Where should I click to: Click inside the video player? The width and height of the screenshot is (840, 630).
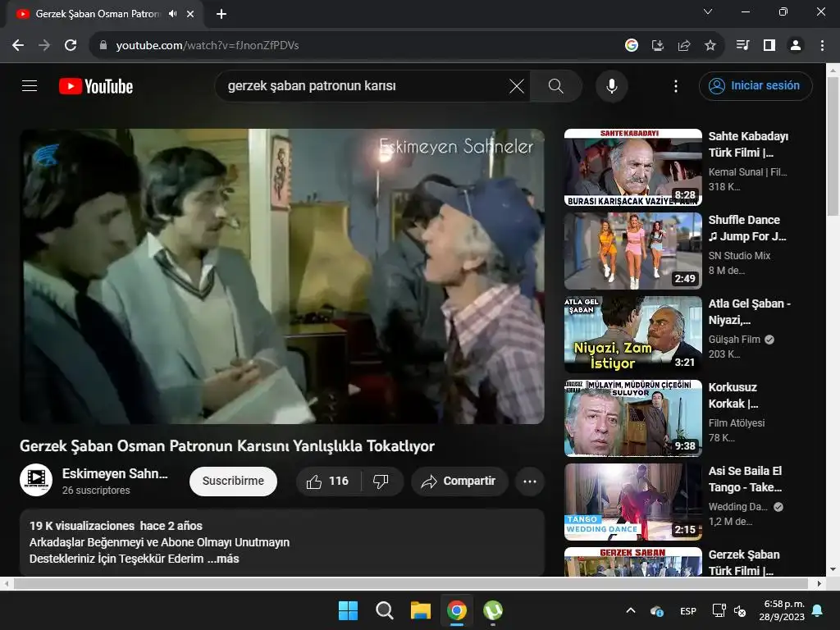point(282,276)
